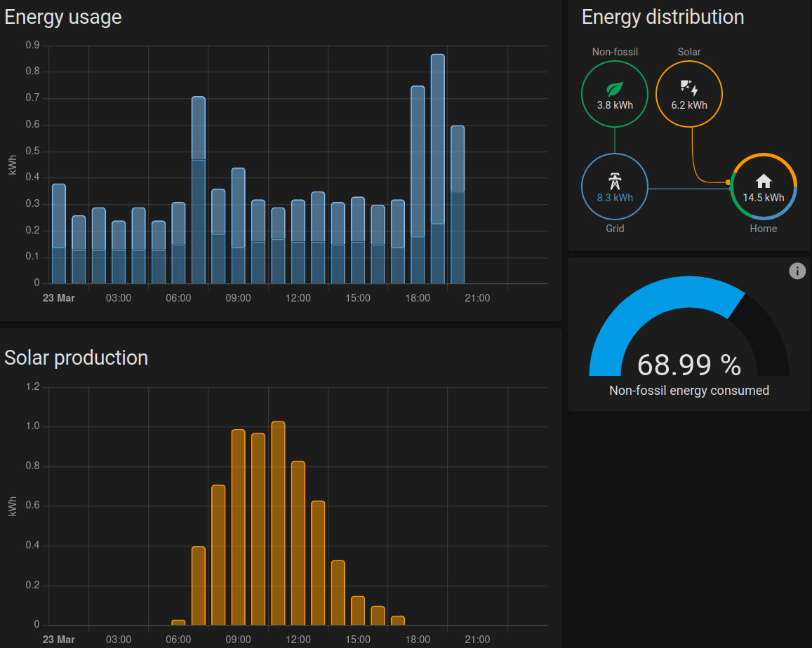Screen dimensions: 812x648
Task: Click the 8.3 kWh grid value
Action: click(615, 198)
